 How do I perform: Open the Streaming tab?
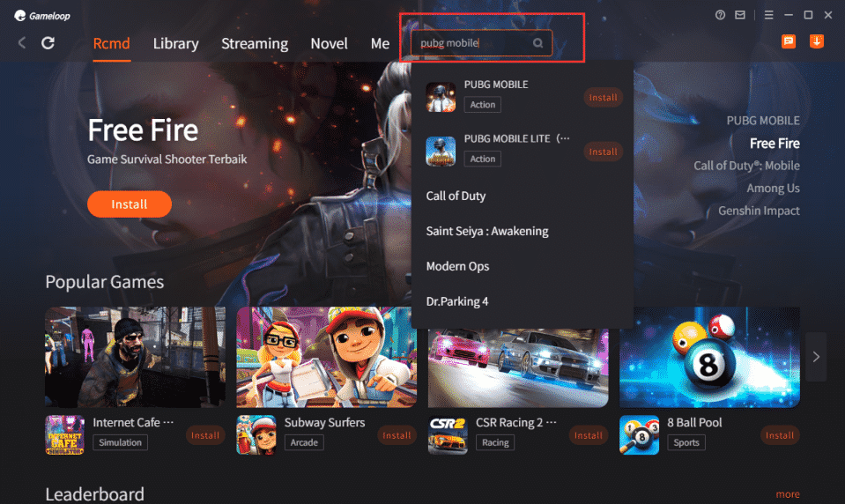tap(255, 44)
